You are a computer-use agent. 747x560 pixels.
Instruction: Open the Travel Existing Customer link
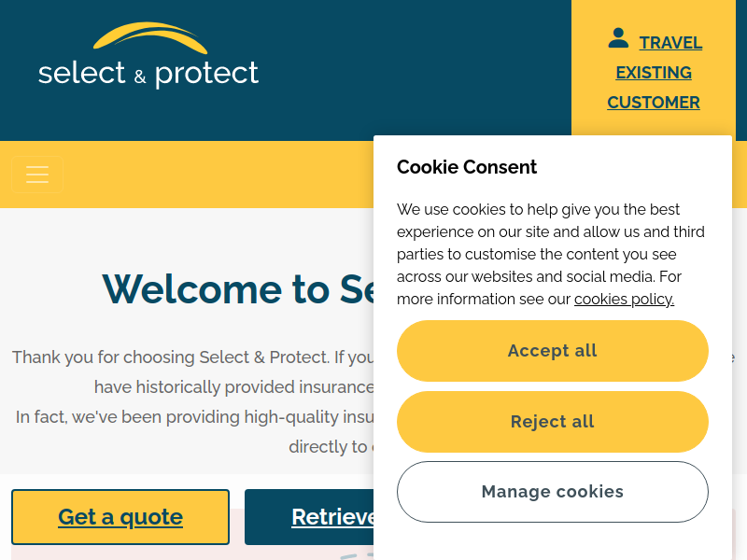click(x=654, y=73)
